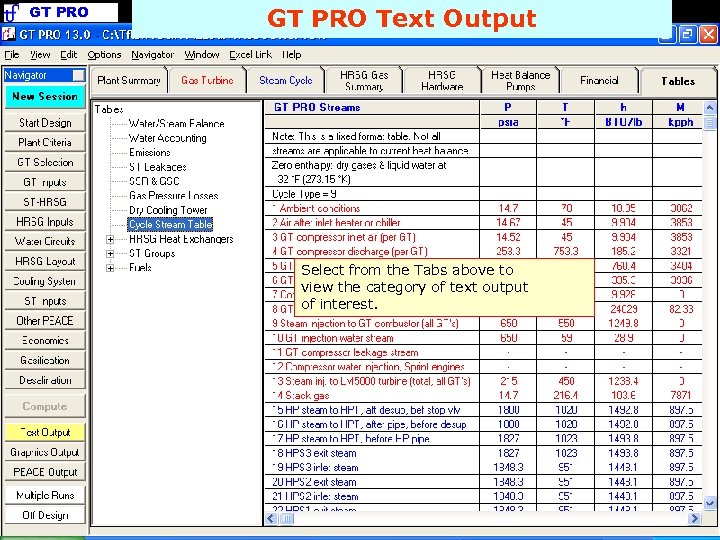Restore down the GT PRO window

(687, 34)
